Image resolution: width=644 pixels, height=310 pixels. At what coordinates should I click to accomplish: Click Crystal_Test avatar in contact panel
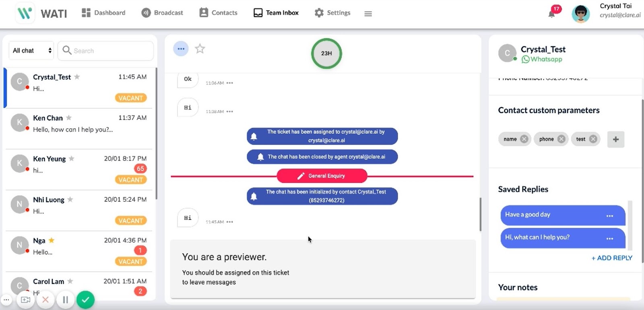(x=507, y=53)
